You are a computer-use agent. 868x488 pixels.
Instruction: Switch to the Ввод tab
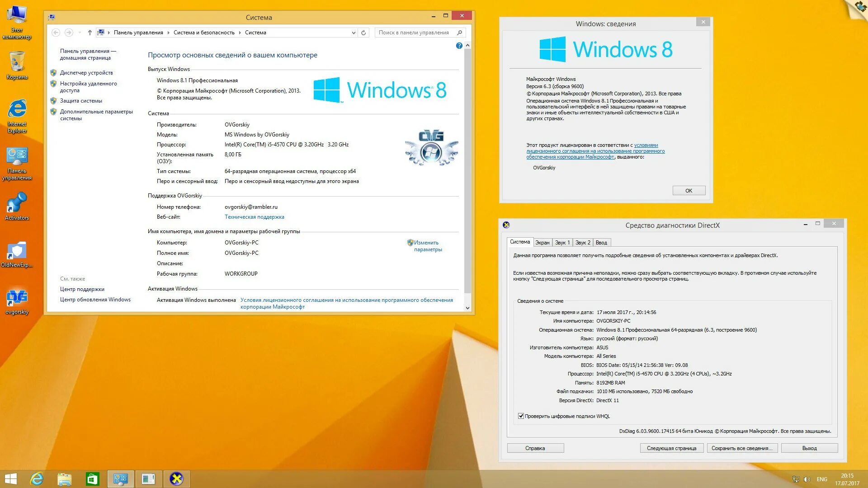click(x=601, y=243)
